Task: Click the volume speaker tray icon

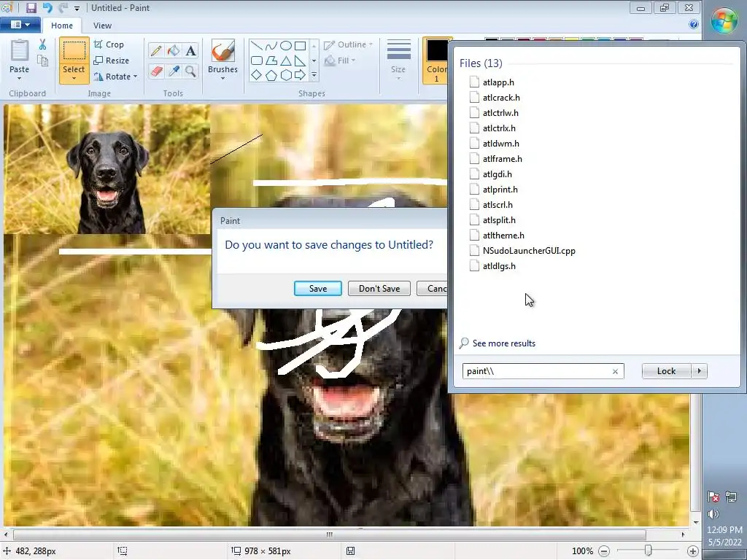Action: (713, 514)
